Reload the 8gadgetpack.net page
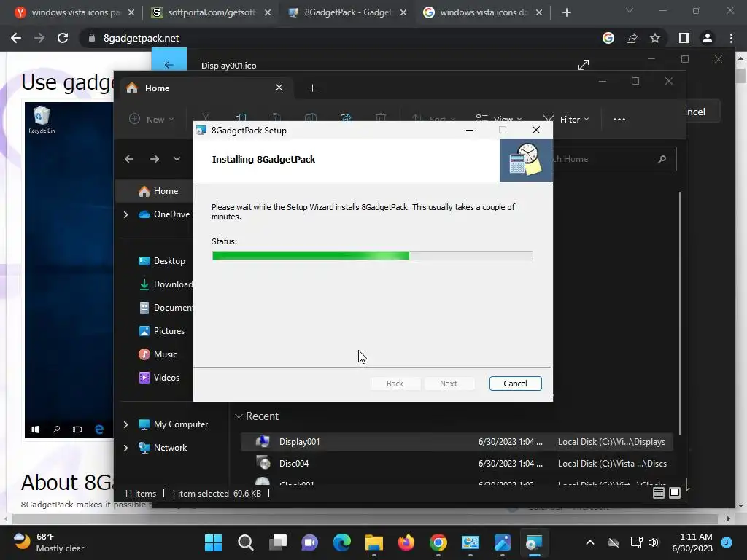Viewport: 747px width, 560px height. [x=63, y=38]
